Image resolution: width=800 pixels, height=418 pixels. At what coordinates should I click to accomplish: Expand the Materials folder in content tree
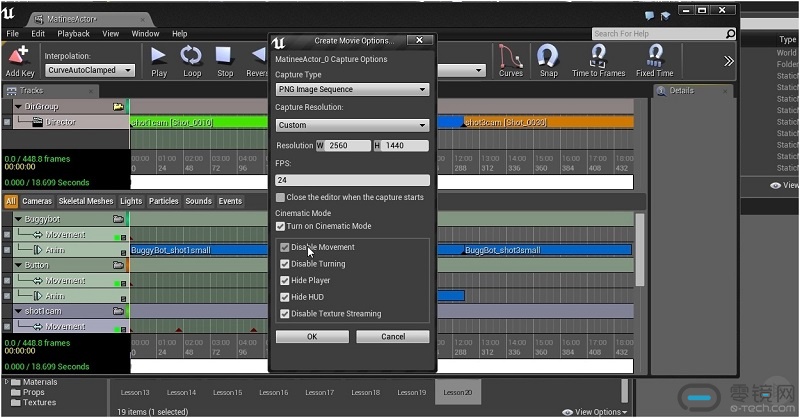pyautogui.click(x=6, y=382)
